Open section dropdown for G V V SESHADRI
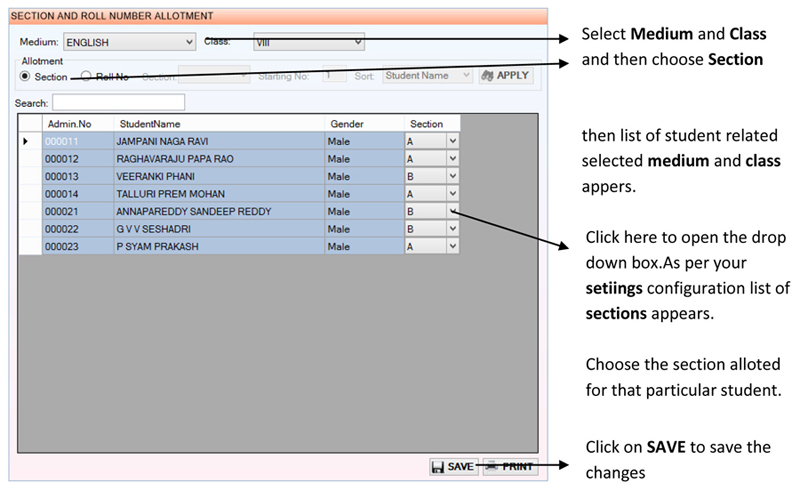Image resolution: width=800 pixels, height=491 pixels. coord(453,229)
